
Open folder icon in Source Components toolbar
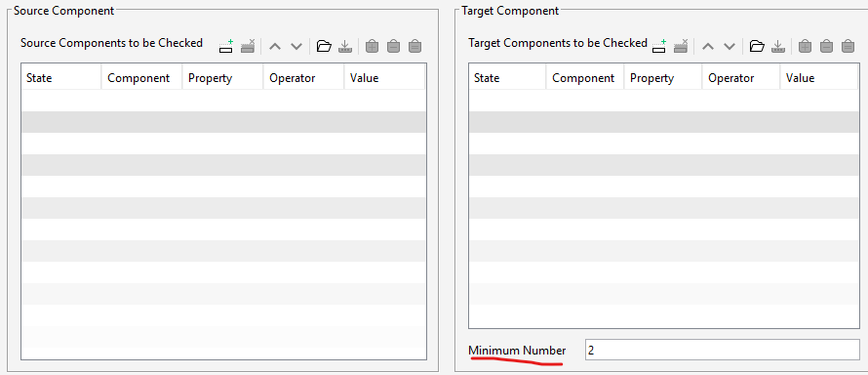pos(324,47)
